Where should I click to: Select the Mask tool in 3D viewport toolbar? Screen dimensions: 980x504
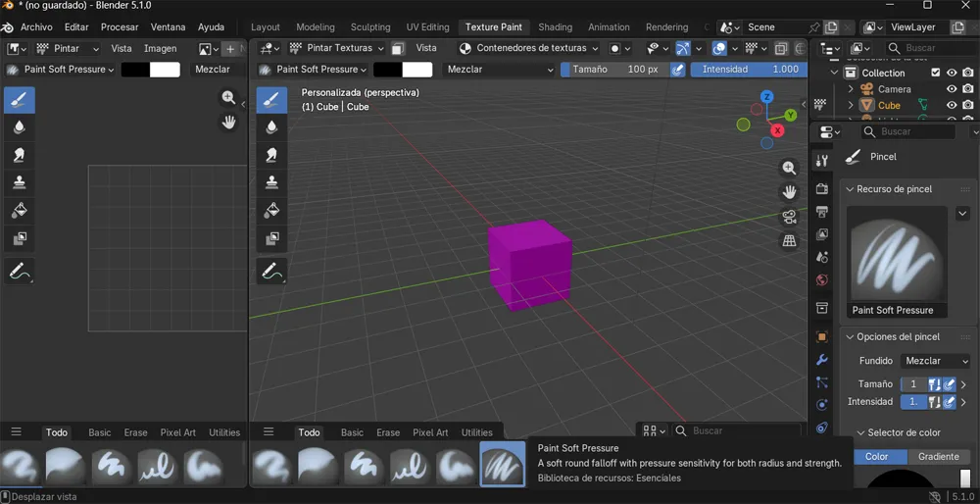(x=271, y=237)
